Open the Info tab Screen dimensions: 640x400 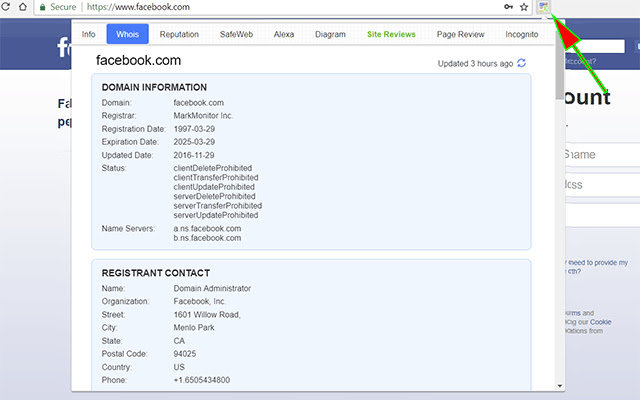coord(89,34)
